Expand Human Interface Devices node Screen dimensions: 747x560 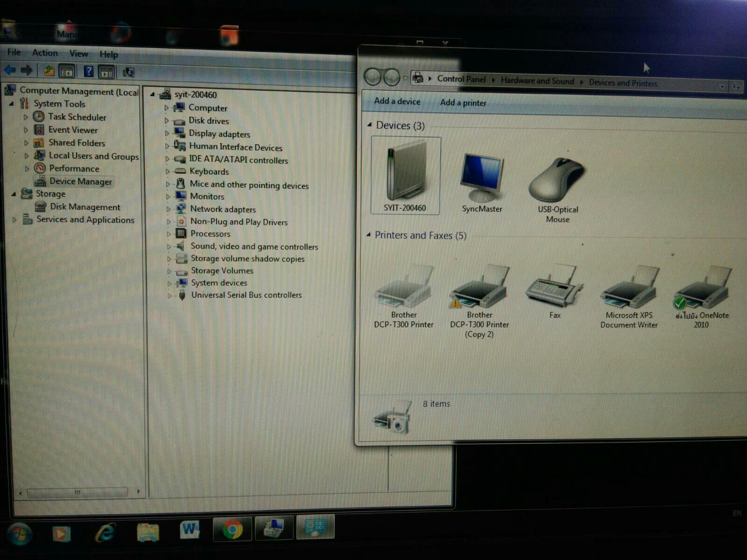click(167, 146)
